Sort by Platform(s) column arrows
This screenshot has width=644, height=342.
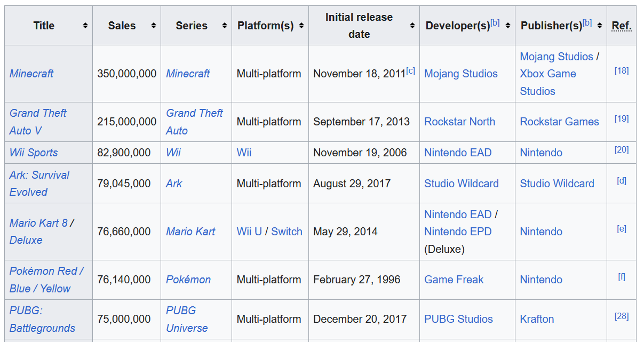click(301, 26)
